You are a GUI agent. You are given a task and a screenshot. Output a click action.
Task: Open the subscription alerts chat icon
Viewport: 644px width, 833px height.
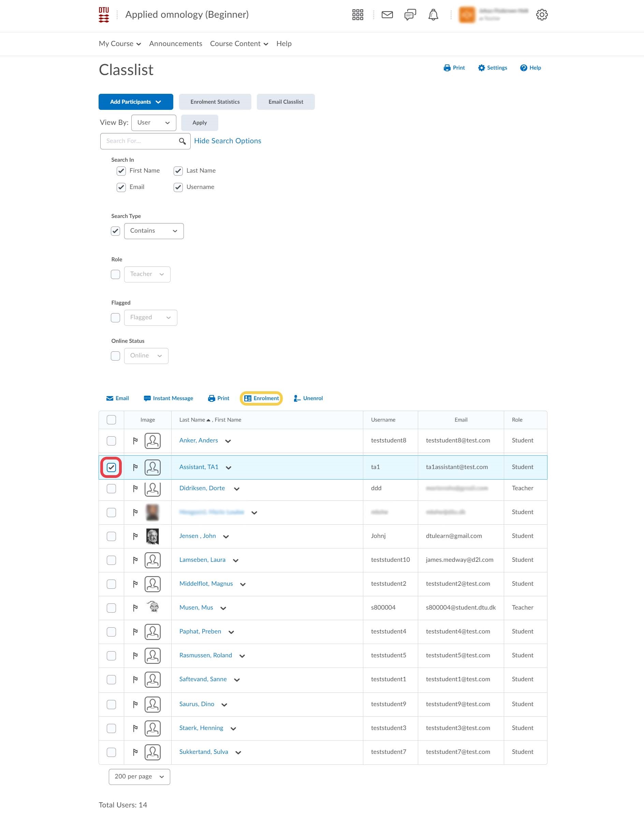coord(410,15)
